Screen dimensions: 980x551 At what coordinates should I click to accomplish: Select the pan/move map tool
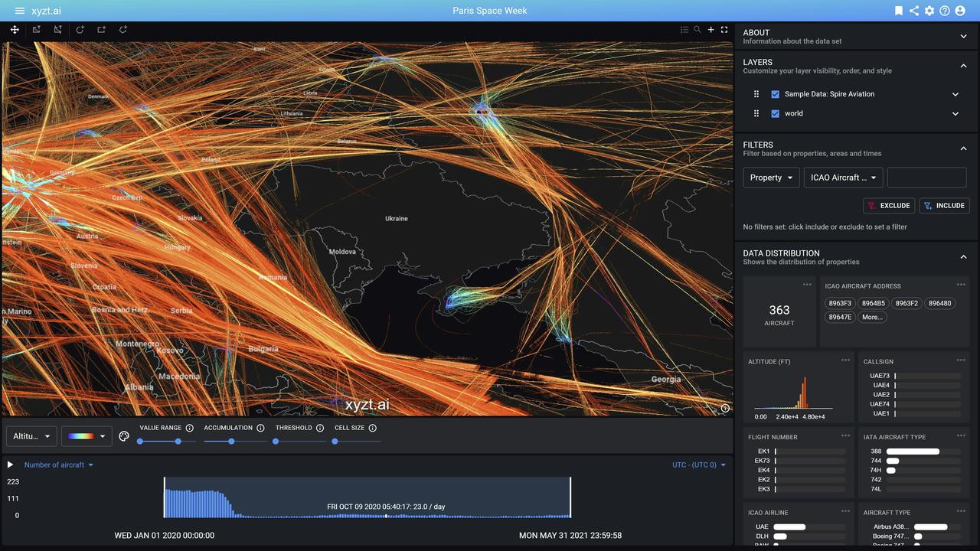click(15, 30)
